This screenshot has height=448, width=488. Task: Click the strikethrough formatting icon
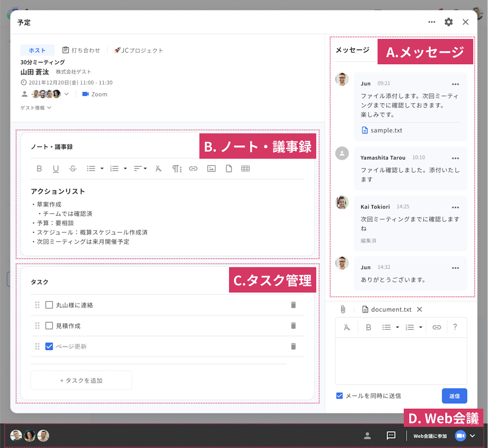(x=73, y=169)
